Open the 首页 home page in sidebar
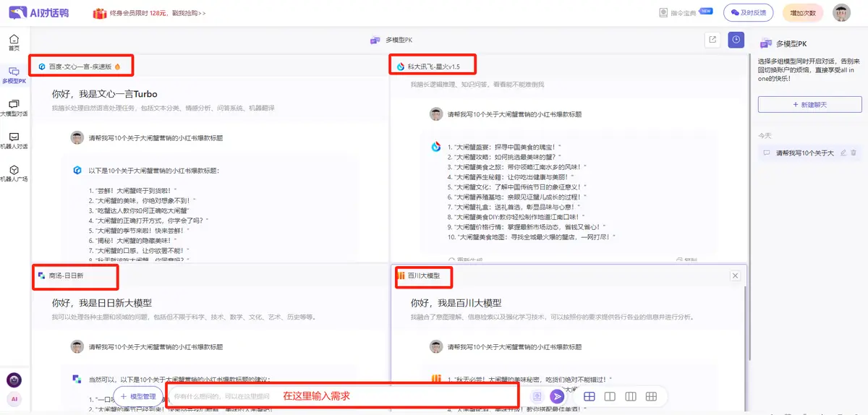The height and width of the screenshot is (415, 868). (14, 43)
